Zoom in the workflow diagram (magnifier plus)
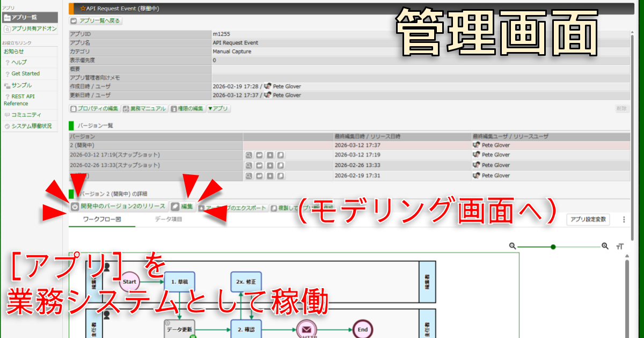 [605, 246]
